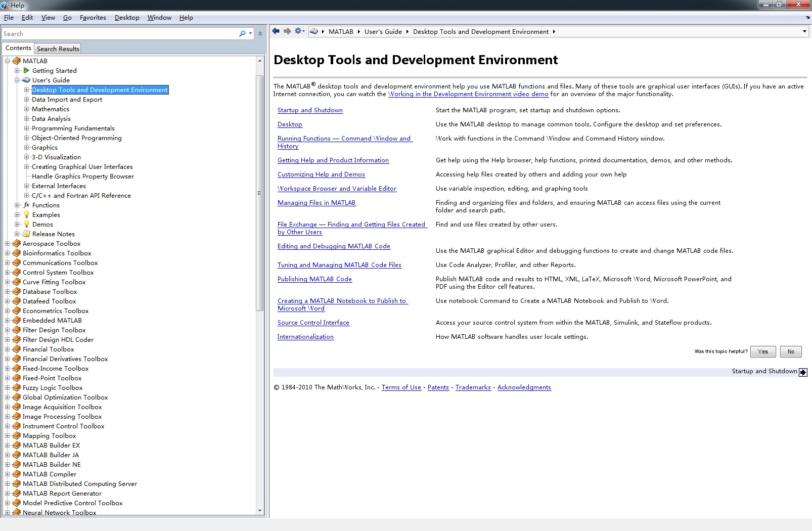Open the Workspace Browser and Variable Editor link
The image size is (812, 531).
pos(337,188)
